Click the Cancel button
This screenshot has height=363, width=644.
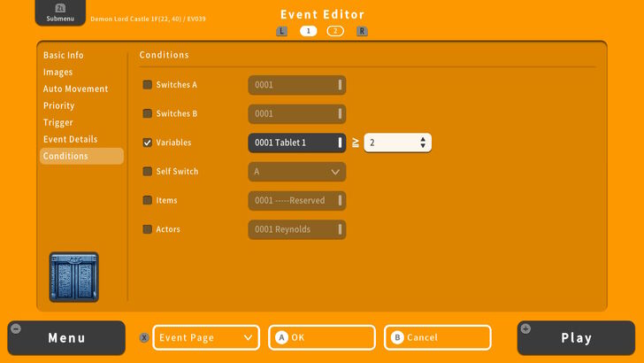[x=437, y=337]
